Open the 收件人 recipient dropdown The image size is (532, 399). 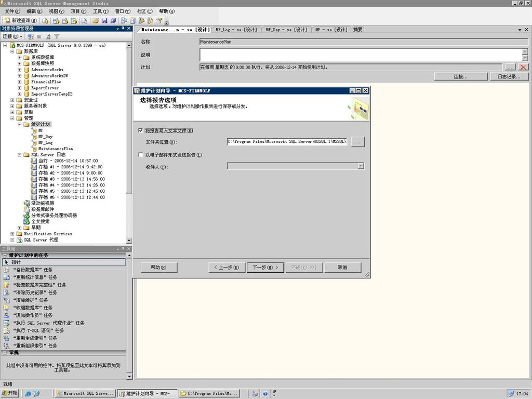pyautogui.click(x=361, y=166)
